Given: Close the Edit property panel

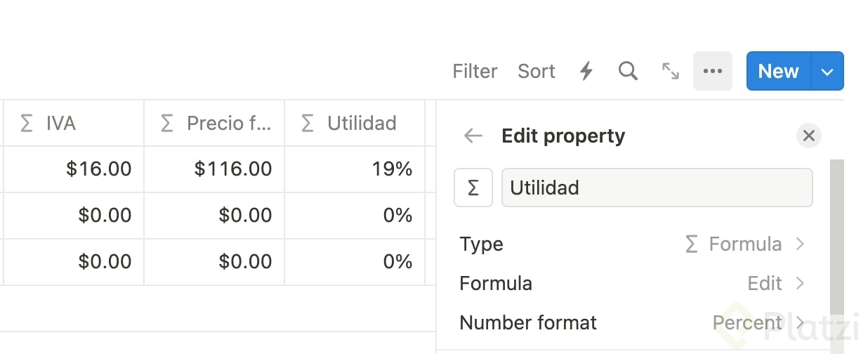Looking at the screenshot, I should coord(808,136).
